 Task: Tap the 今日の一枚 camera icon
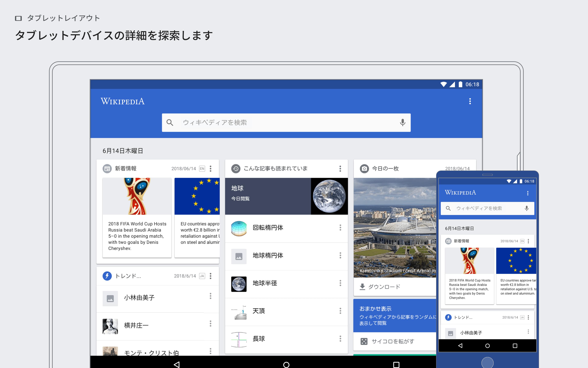pyautogui.click(x=364, y=168)
